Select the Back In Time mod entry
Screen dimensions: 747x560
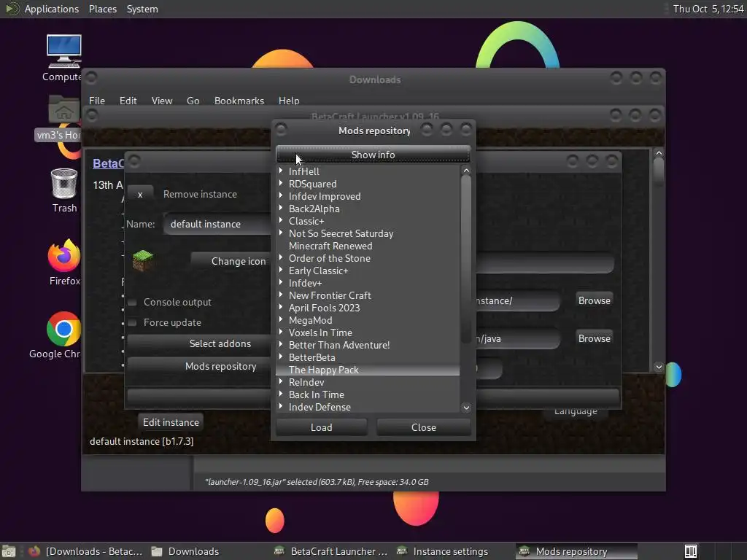point(317,394)
